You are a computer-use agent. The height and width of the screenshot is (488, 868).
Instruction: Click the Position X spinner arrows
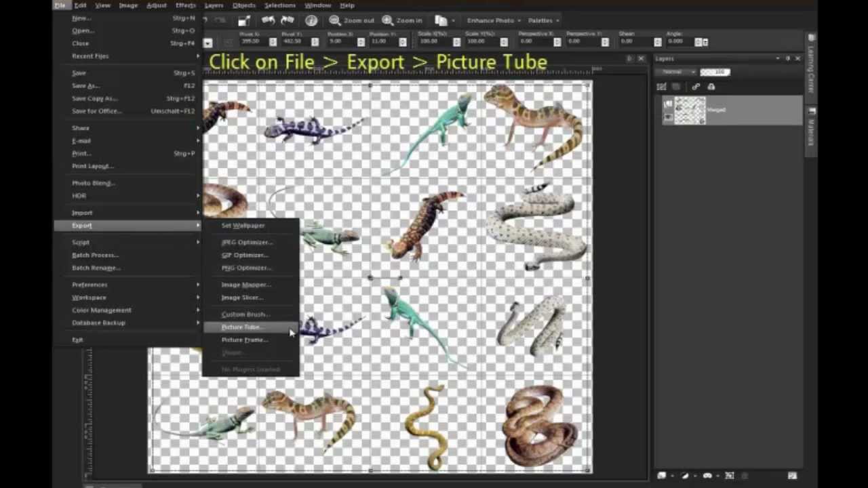click(361, 42)
